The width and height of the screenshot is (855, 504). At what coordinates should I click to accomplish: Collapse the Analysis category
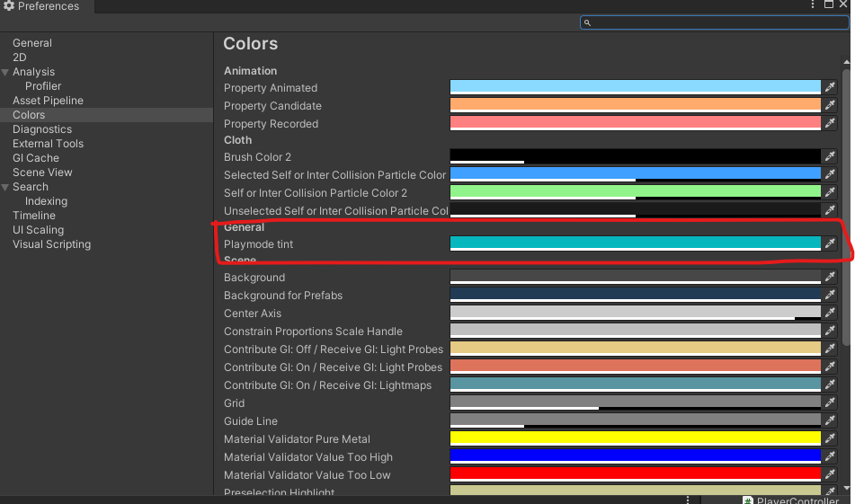tap(5, 72)
